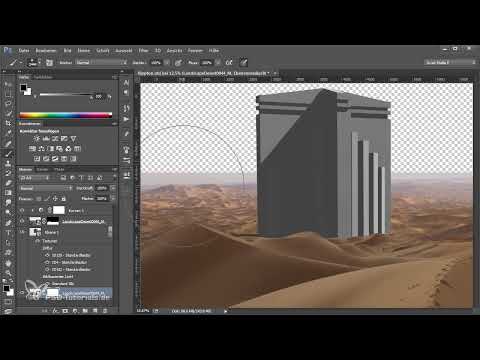This screenshot has height=360, width=480.
Task: Enable airbrush mode in options bar
Action: tap(229, 63)
